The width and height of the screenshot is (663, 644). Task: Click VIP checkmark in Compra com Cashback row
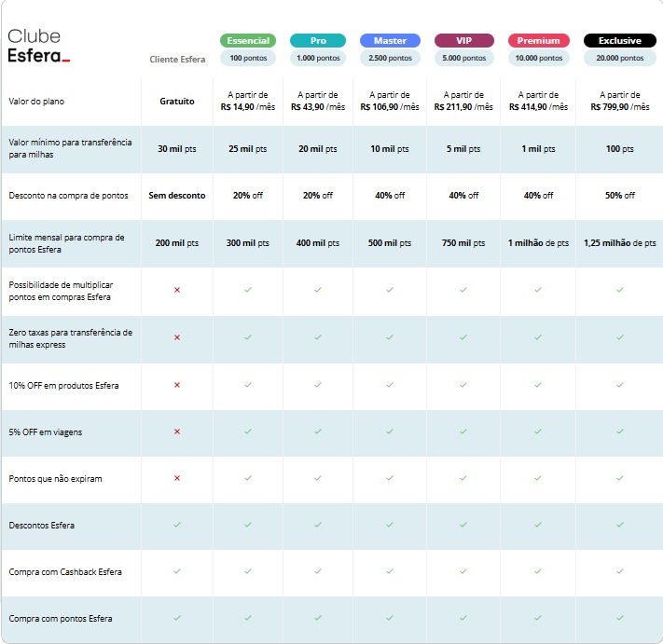tap(463, 571)
